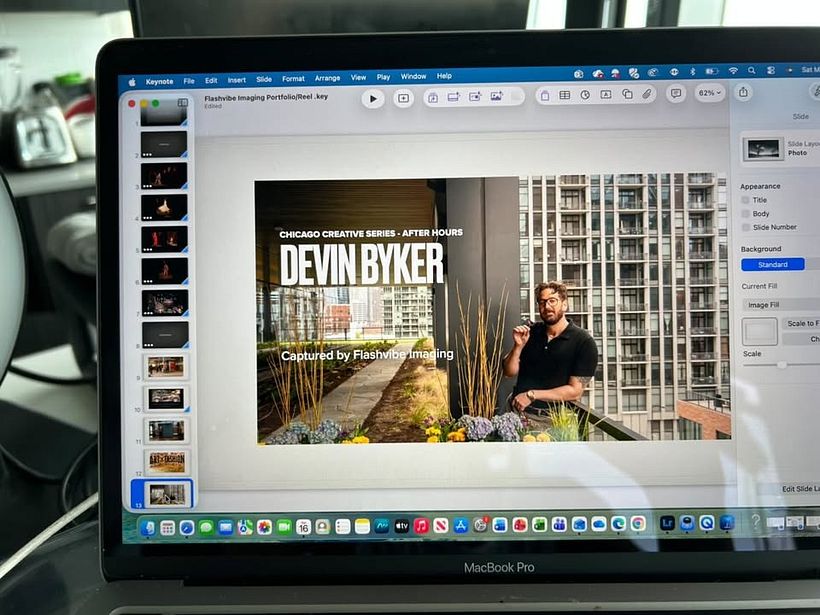Open the Play menu
820x615 pixels.
383,77
